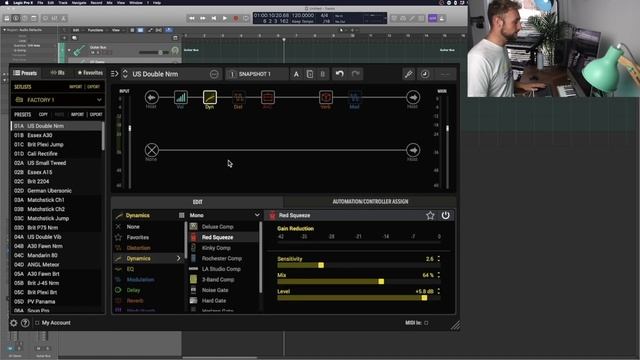The image size is (640, 360).
Task: Click IMPORT in the Presets header
Action: (x=77, y=115)
